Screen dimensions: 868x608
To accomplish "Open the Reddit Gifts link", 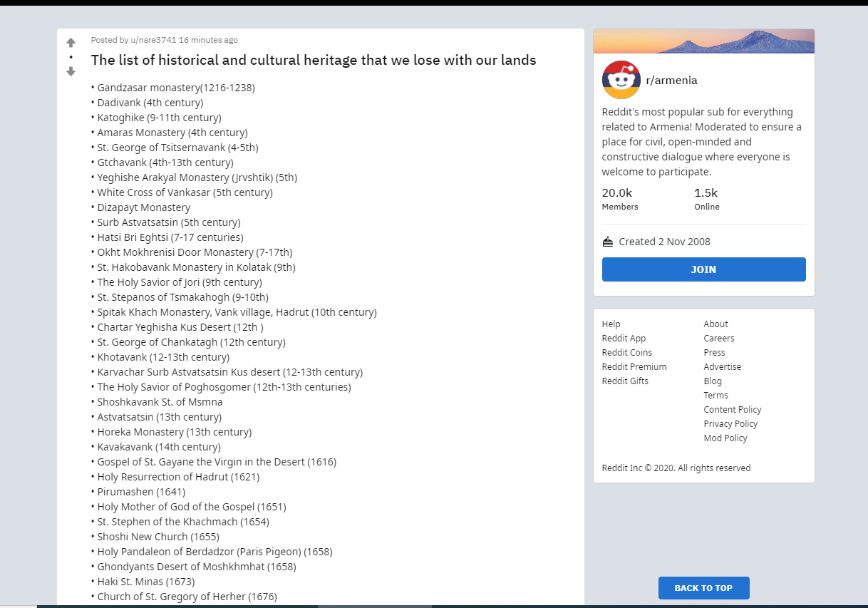I will click(x=625, y=381).
